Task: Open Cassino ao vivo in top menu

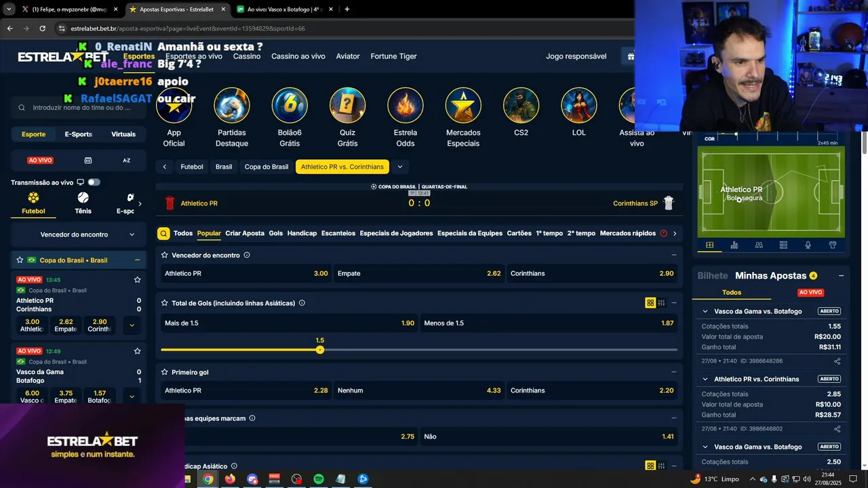Action: pos(298,56)
